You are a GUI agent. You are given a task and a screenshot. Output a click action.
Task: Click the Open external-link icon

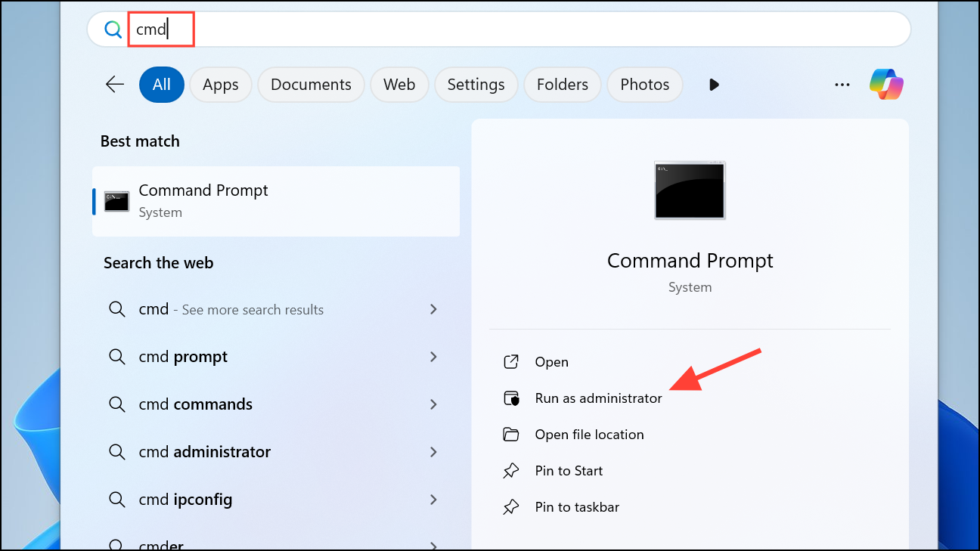(x=511, y=362)
